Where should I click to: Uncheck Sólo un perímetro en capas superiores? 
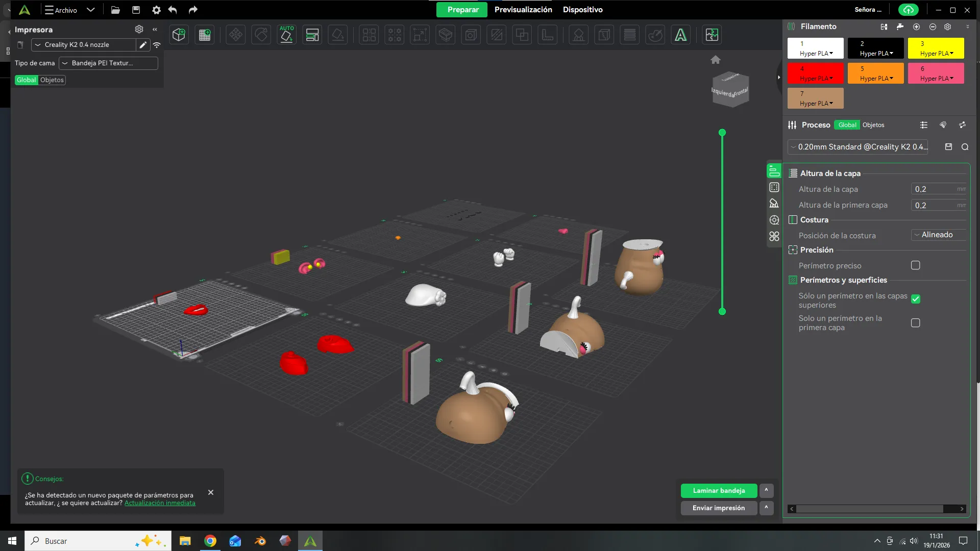click(915, 299)
